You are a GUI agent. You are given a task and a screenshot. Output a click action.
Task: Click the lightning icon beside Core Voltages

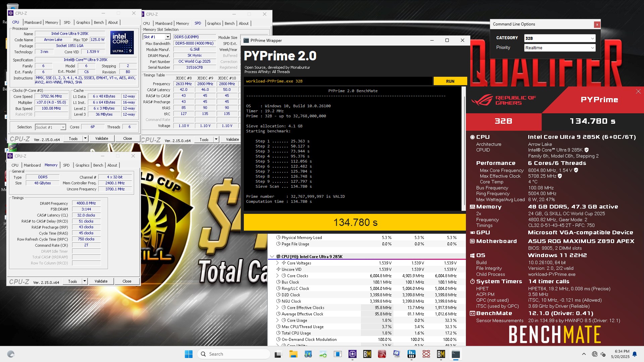pyautogui.click(x=284, y=263)
